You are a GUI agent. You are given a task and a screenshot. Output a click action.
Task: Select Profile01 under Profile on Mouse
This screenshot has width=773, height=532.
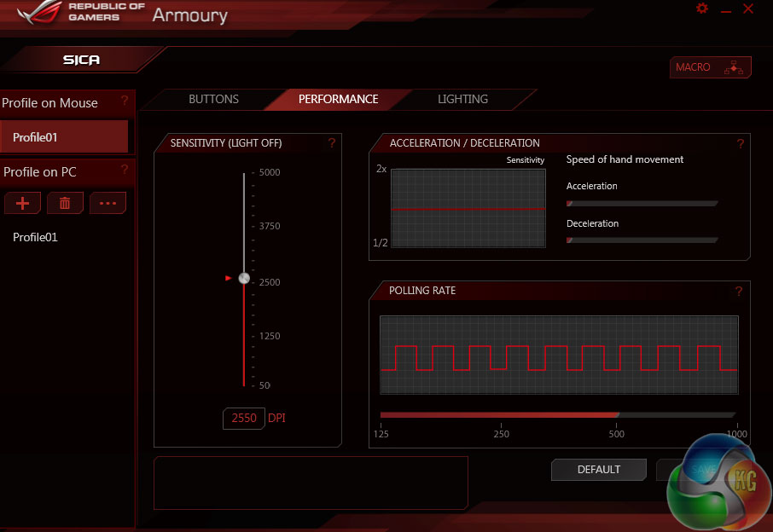(64, 137)
